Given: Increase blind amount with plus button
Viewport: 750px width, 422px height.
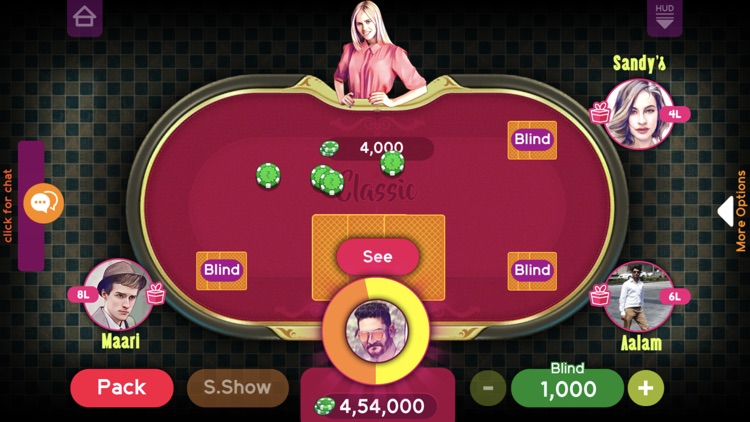Looking at the screenshot, I should pyautogui.click(x=645, y=388).
